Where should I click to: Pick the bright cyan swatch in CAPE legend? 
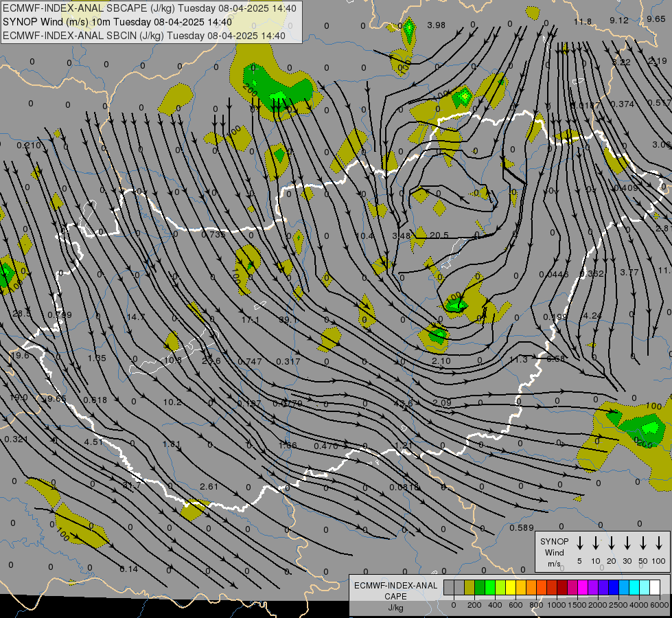tap(634, 588)
